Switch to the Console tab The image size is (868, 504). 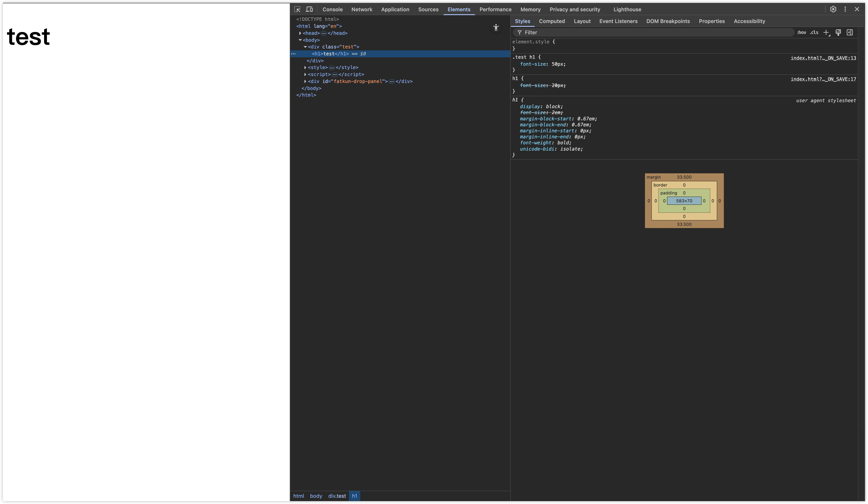[332, 9]
